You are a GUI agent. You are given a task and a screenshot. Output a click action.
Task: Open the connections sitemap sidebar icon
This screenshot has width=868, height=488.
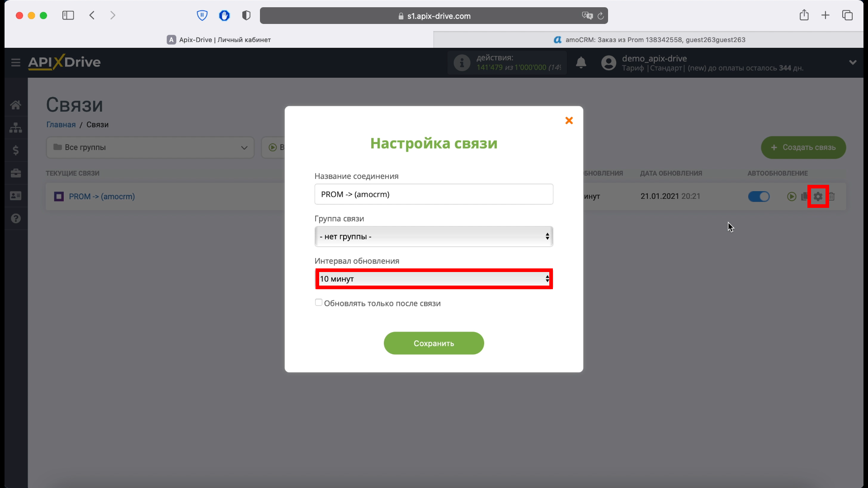(x=16, y=128)
